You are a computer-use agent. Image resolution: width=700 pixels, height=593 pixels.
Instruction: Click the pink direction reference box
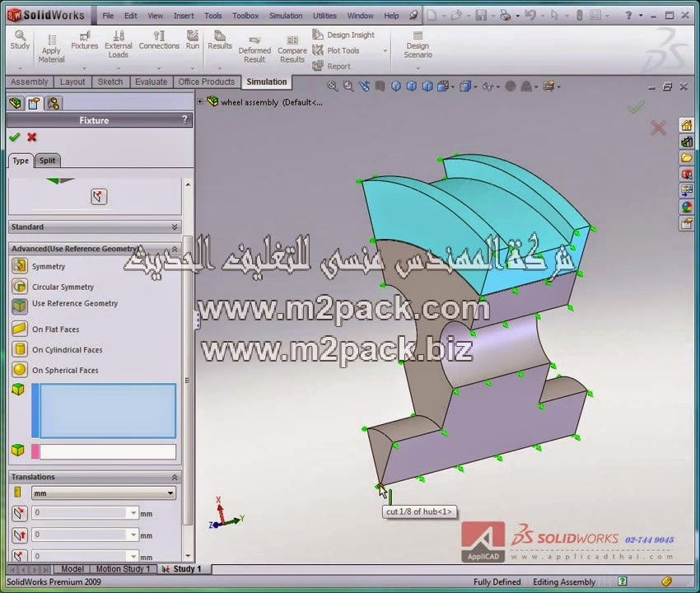coord(108,451)
